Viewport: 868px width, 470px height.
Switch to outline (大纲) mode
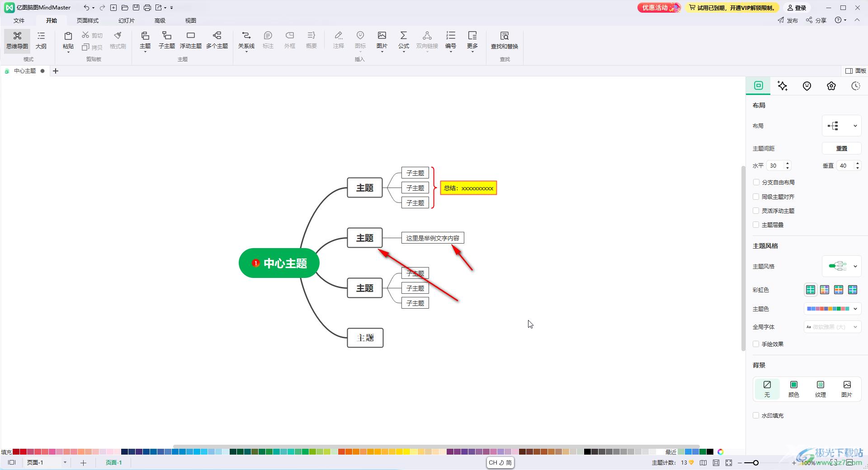point(41,40)
